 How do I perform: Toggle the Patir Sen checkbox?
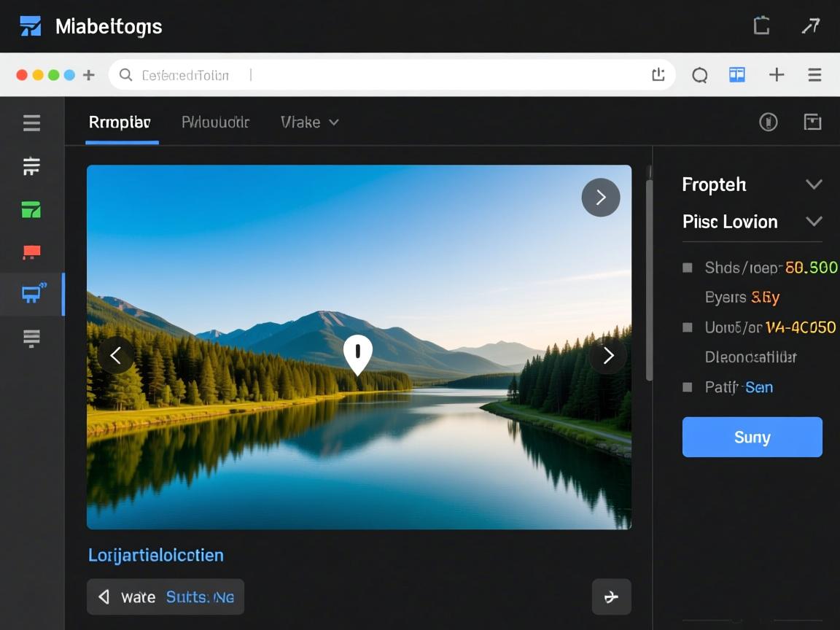pos(687,387)
